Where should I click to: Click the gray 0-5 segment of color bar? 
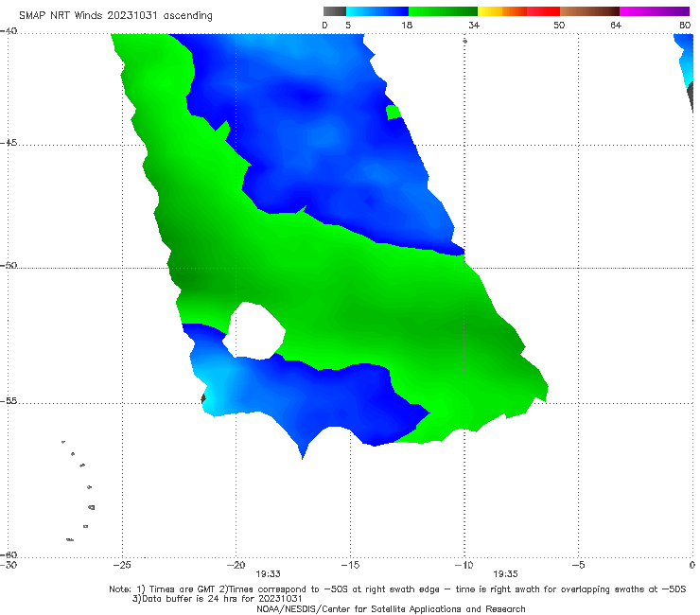click(x=334, y=11)
